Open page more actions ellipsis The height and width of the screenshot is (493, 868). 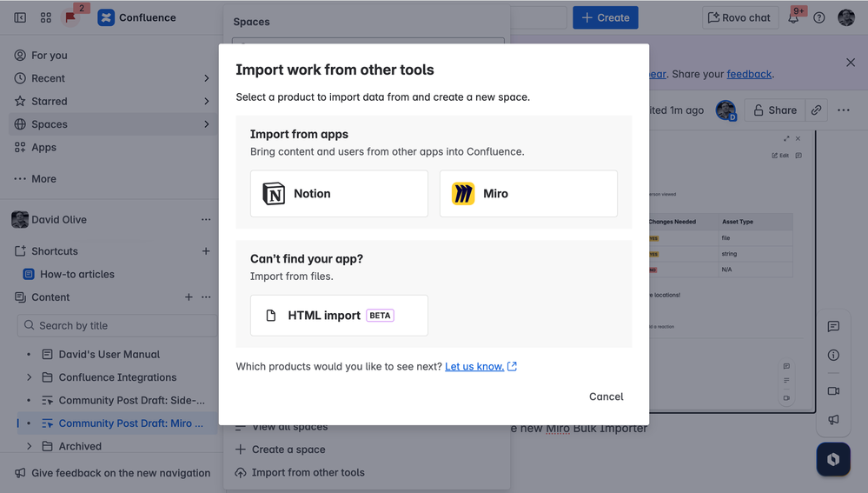[844, 110]
